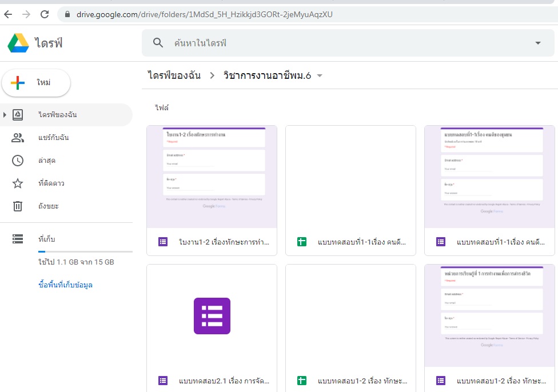Screen dimensions: 558x392
Task: Click the Google Drive logo
Action: (x=18, y=43)
